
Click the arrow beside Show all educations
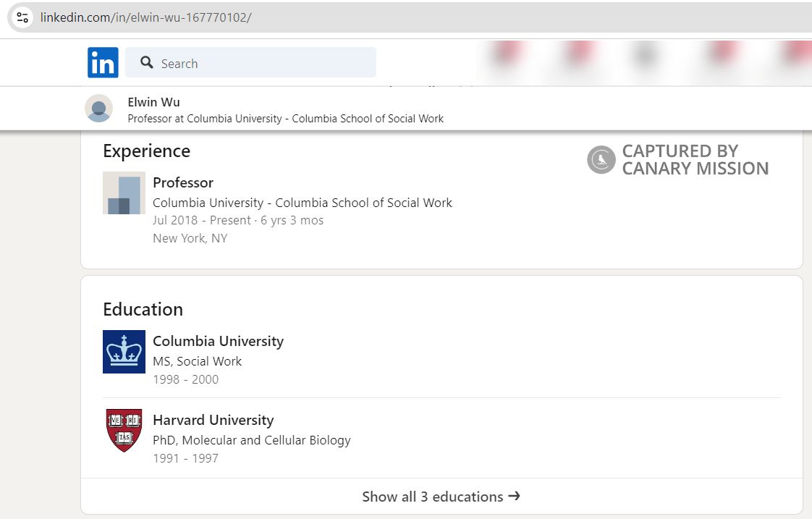515,497
